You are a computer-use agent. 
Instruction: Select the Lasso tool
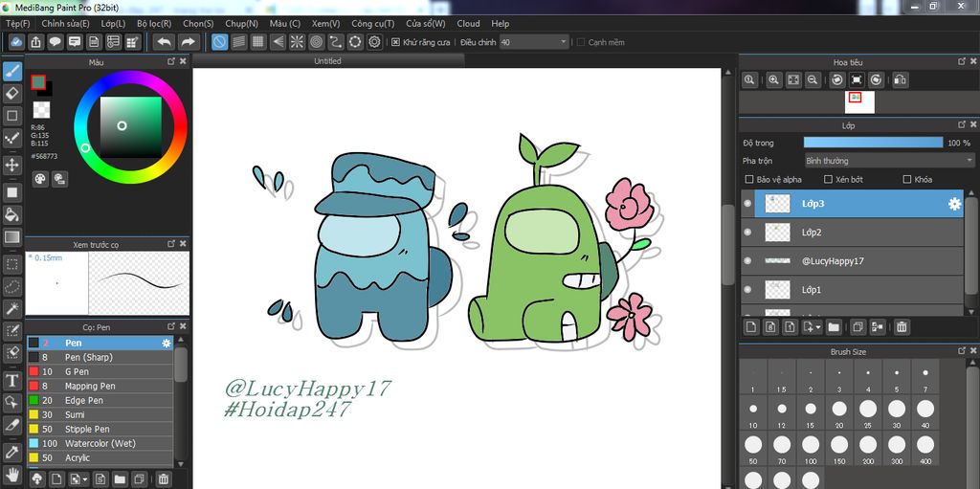click(x=11, y=286)
